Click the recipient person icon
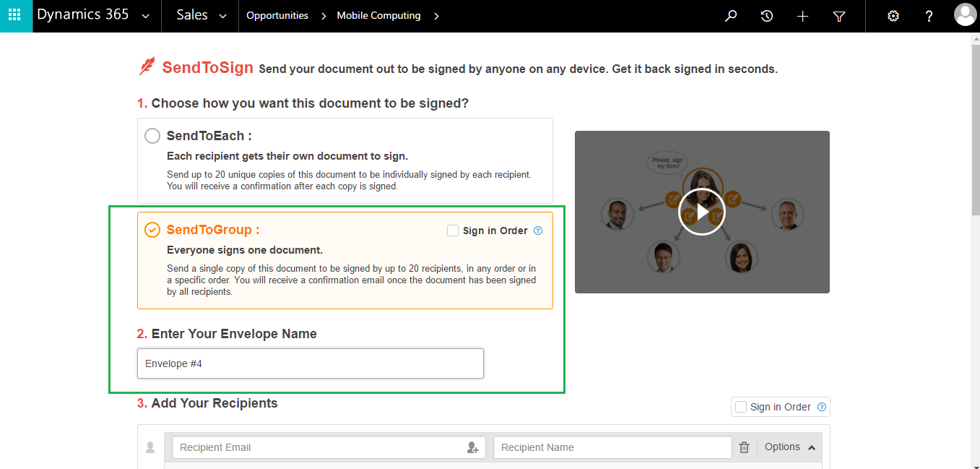980x469 pixels. point(150,447)
